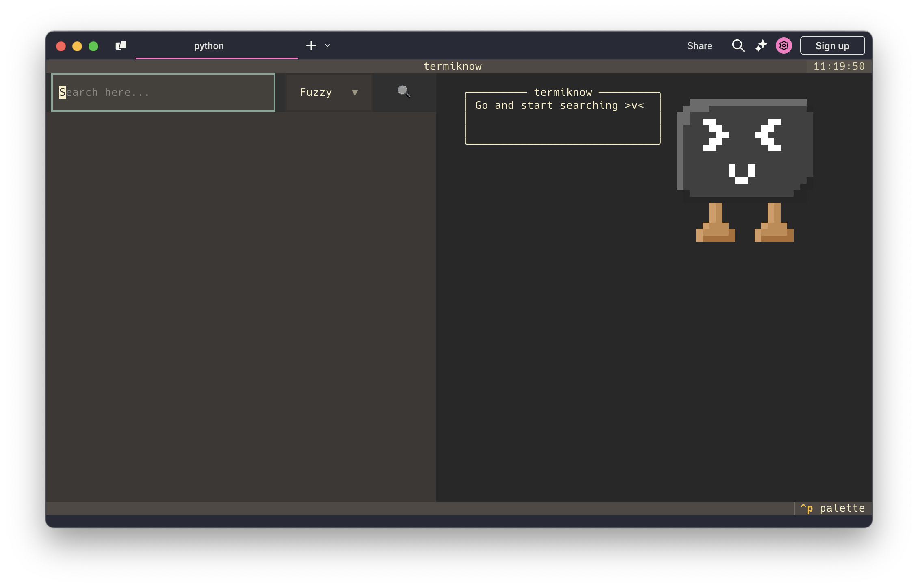Click the clock in the header
This screenshot has width=918, height=588.
(839, 67)
